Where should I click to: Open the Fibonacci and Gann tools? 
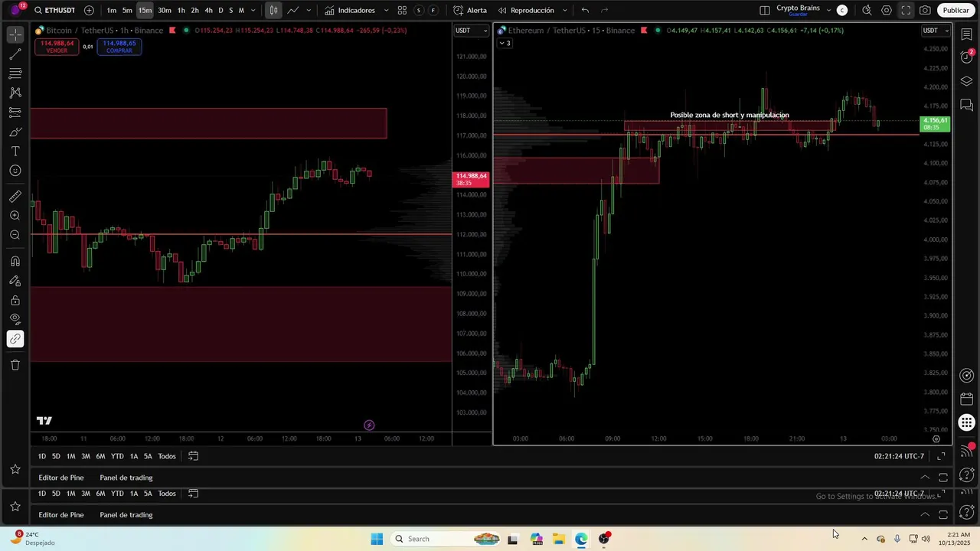click(x=15, y=73)
